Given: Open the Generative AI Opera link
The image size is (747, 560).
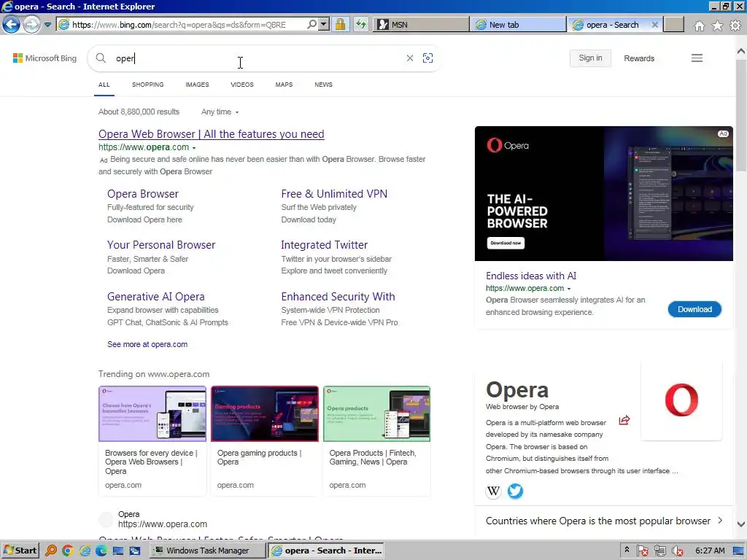Looking at the screenshot, I should click(x=156, y=297).
